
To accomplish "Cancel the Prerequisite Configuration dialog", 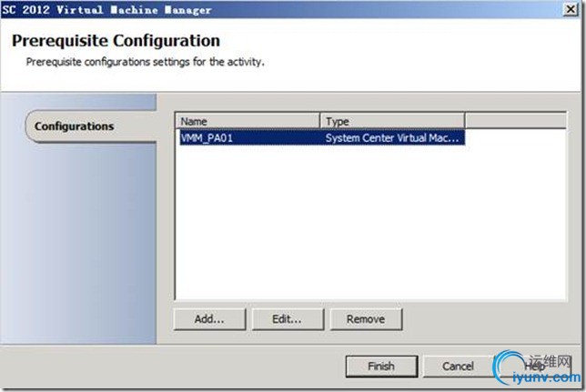I will pos(459,367).
